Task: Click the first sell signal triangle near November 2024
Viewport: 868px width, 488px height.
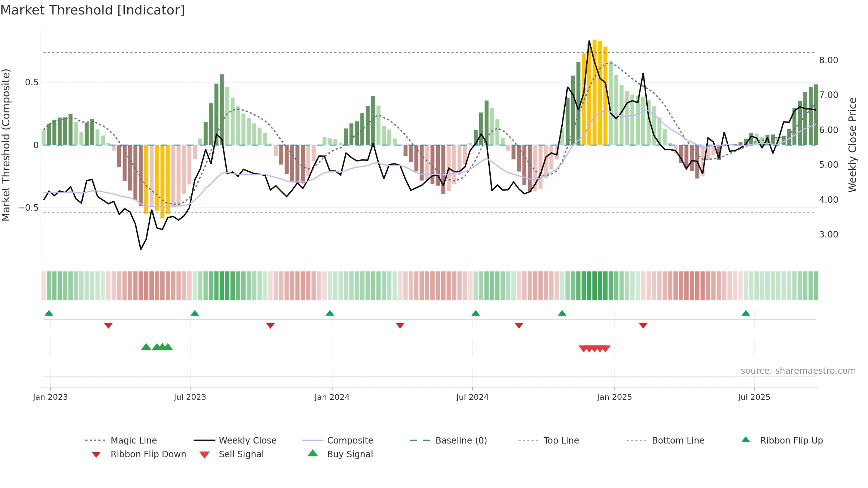Action: [x=584, y=348]
